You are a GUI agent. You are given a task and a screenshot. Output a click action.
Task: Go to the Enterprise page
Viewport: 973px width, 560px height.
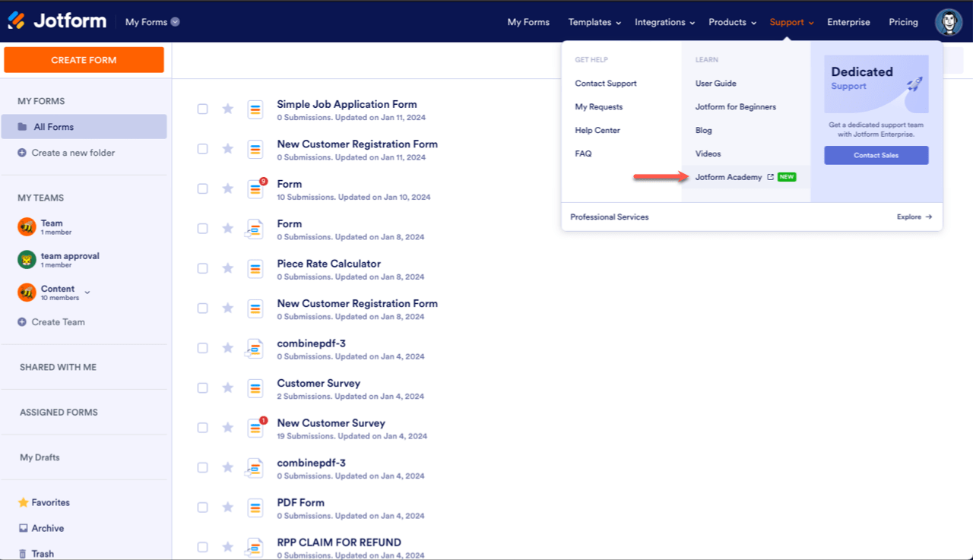848,22
